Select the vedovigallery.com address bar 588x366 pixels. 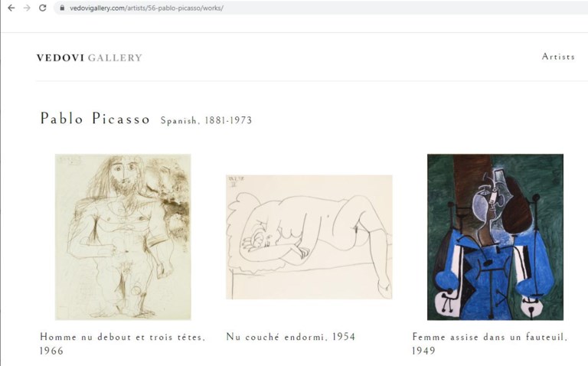pyautogui.click(x=322, y=8)
